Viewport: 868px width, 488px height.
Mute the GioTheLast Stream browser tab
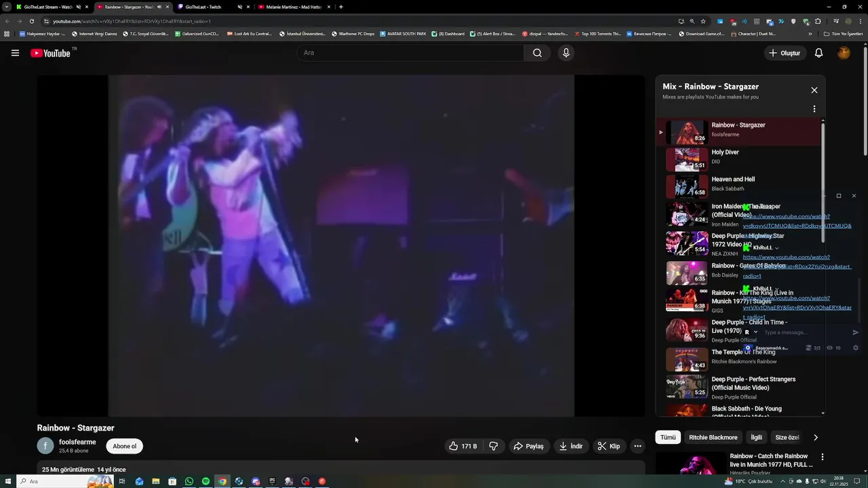coord(79,7)
